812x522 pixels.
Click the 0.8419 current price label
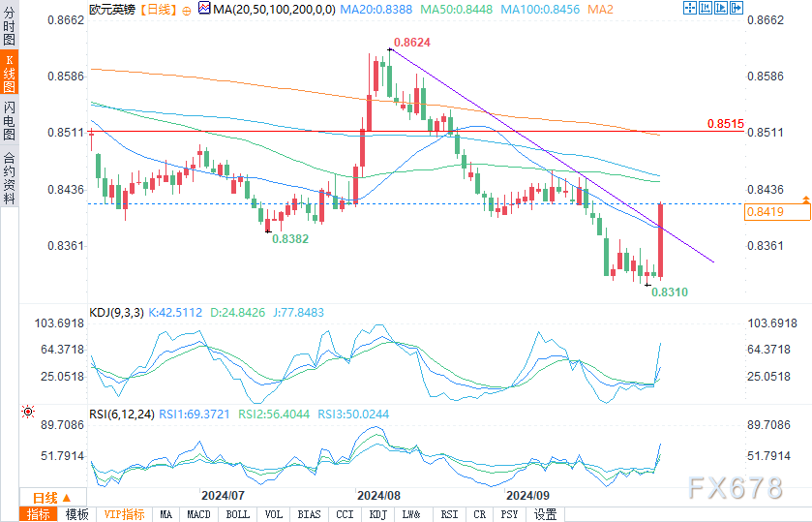[761, 212]
